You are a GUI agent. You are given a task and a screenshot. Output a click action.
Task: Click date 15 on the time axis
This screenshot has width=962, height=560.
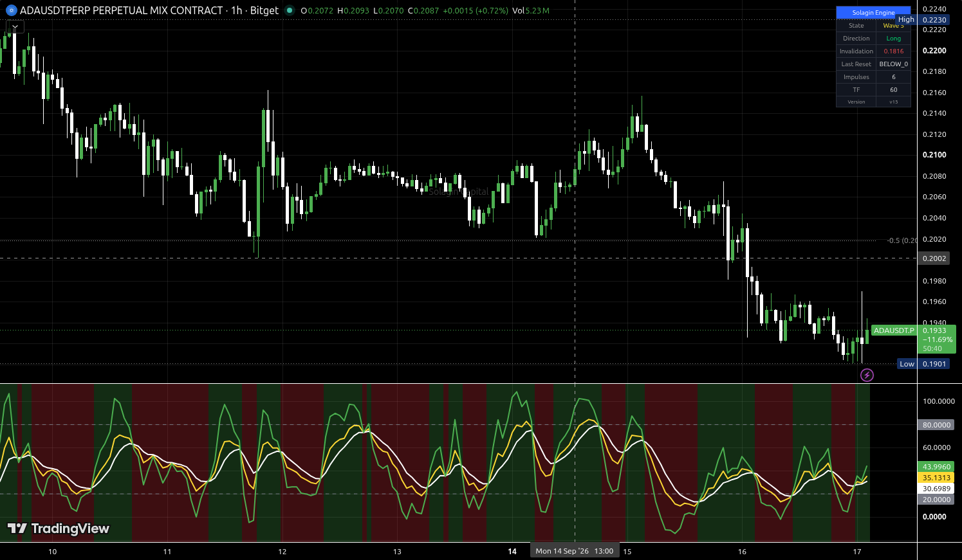627,552
